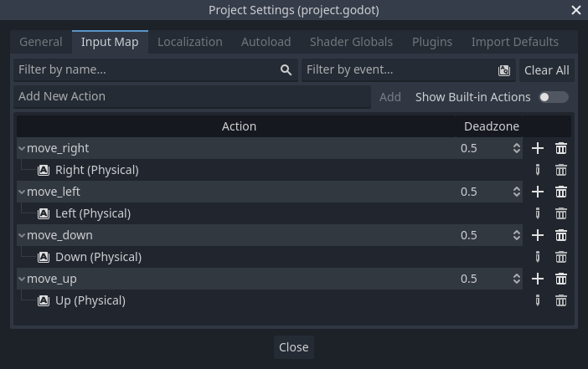Open the Plugins tab

[432, 42]
